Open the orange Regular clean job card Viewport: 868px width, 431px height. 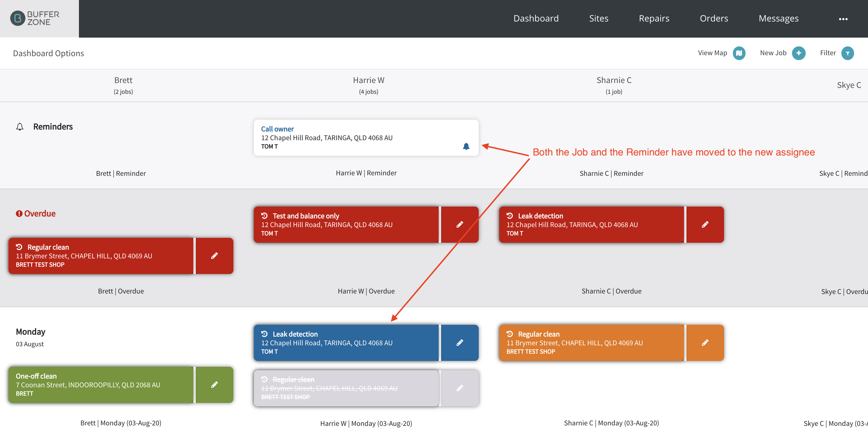[x=591, y=343]
